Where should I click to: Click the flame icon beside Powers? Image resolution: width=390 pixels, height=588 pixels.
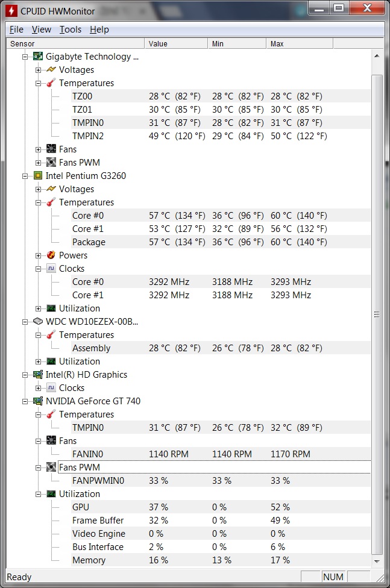tap(51, 255)
